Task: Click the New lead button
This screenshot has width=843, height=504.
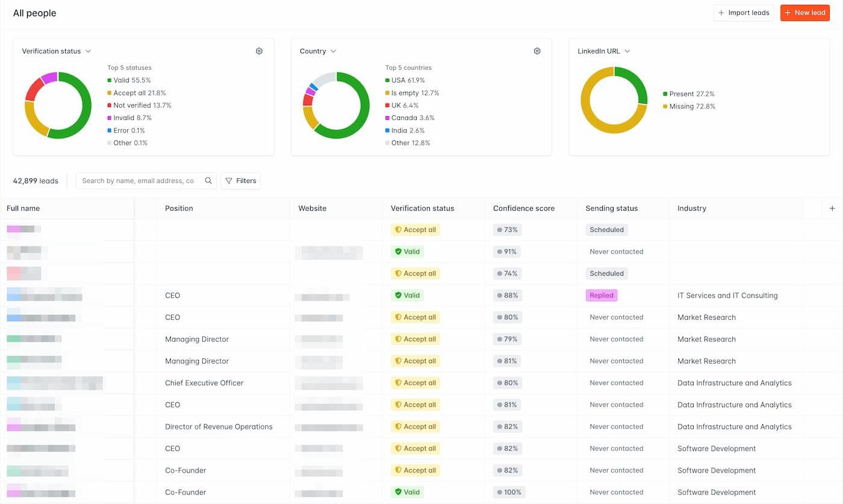Action: (805, 13)
